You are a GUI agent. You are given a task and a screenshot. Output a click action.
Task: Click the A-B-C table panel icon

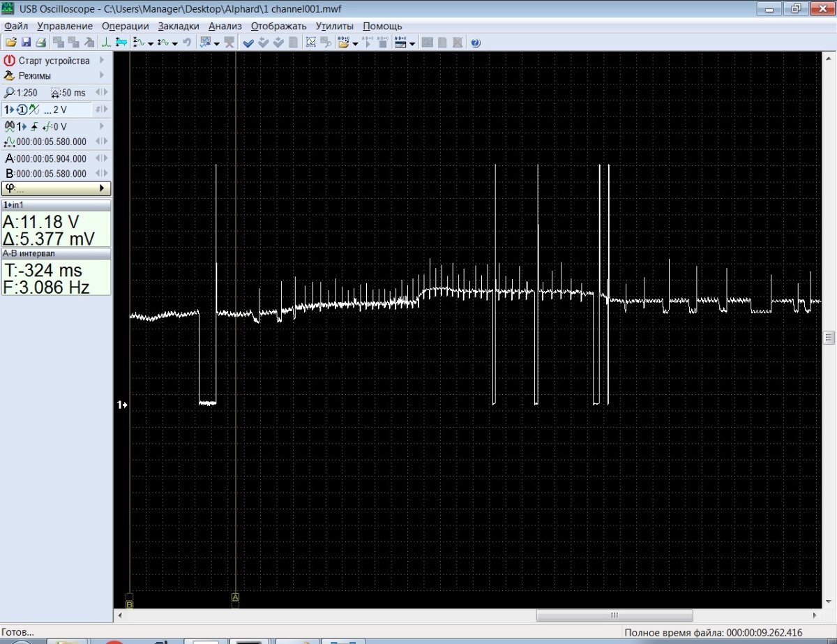point(400,43)
